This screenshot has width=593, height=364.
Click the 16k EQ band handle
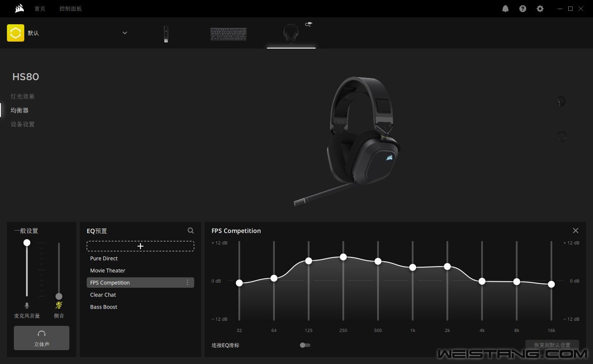551,284
